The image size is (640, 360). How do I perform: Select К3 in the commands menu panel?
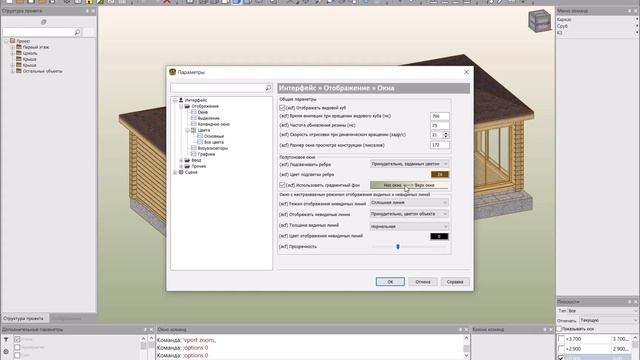(x=560, y=33)
